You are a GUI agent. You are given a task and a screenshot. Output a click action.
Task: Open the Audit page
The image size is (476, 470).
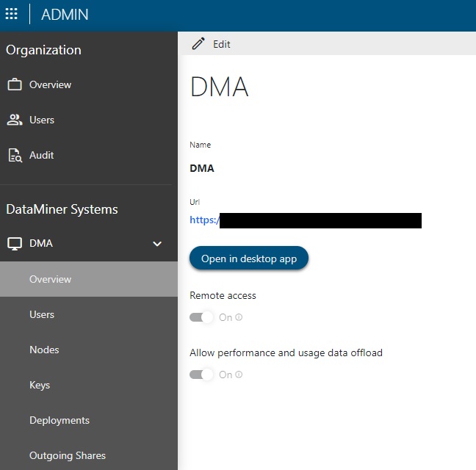(x=89, y=156)
